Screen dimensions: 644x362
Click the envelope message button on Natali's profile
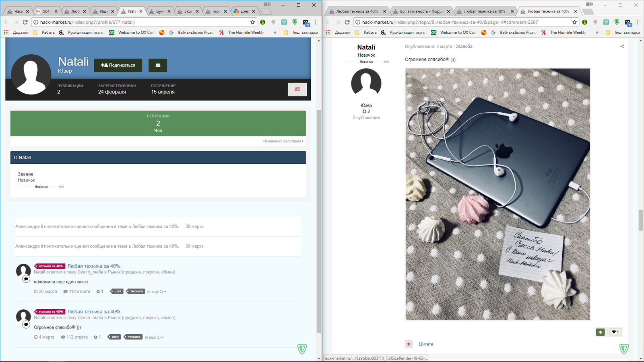157,65
